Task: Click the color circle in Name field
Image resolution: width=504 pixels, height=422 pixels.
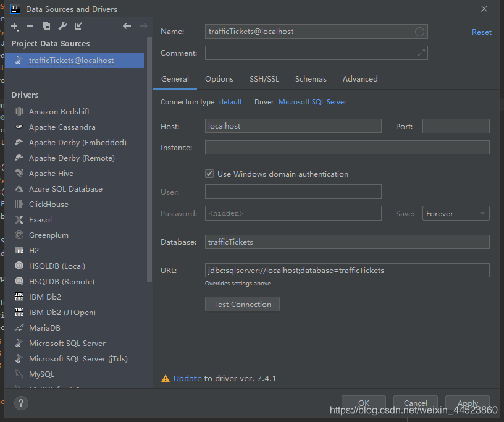Action: point(419,32)
